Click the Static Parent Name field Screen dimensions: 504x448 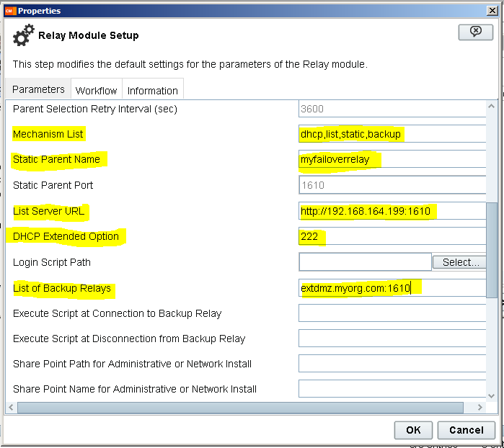[392, 159]
